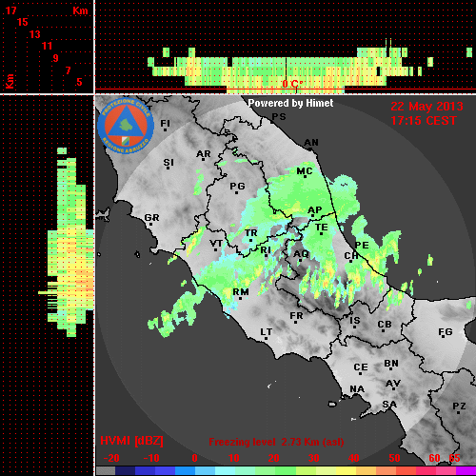Click the -20 dBZ scale value
Image resolution: width=476 pixels, height=476 pixels.
111,458
